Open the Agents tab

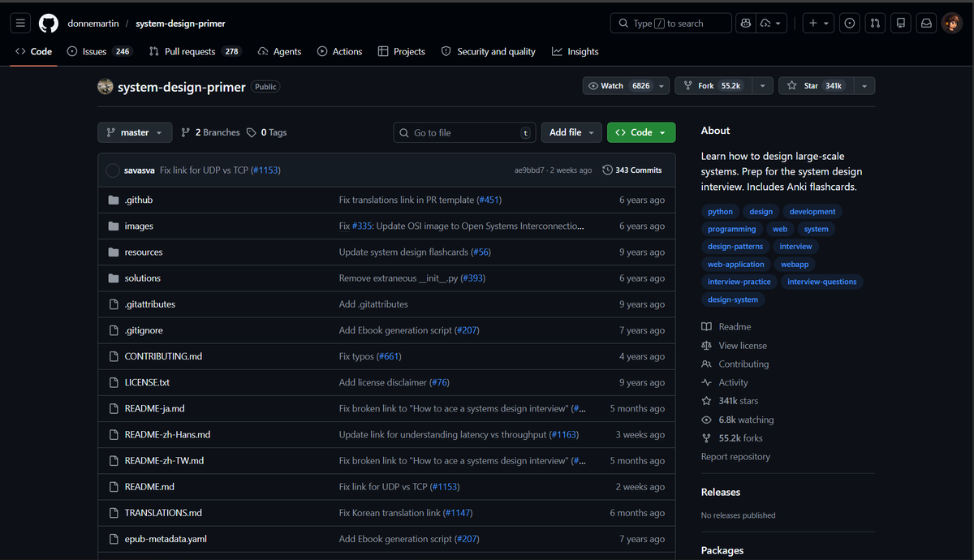click(x=279, y=51)
